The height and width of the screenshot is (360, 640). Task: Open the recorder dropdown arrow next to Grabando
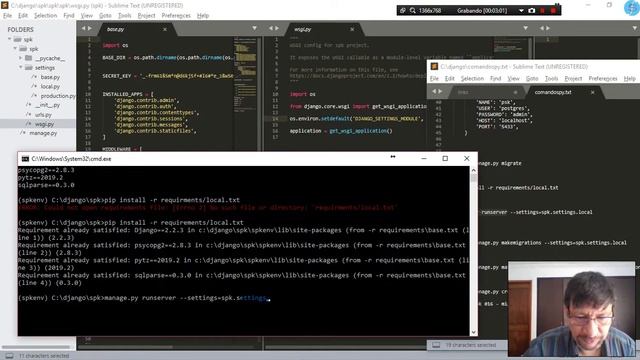521,11
